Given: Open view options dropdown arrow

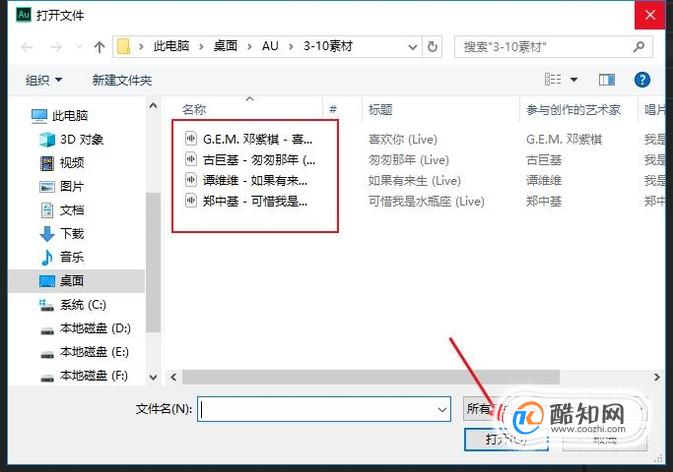Looking at the screenshot, I should (574, 79).
